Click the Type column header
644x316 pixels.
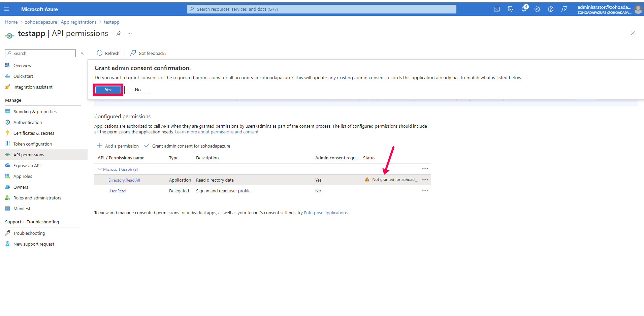coord(174,158)
